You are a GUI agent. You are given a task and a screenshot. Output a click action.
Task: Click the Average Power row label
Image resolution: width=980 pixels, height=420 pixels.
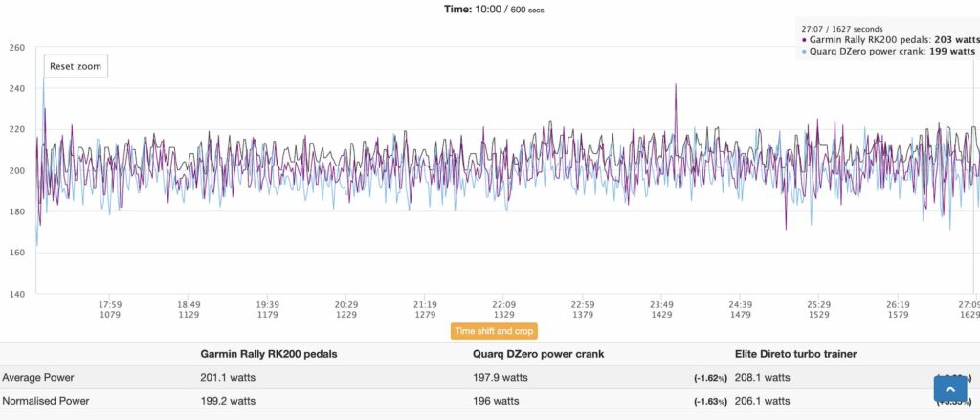[x=38, y=378]
